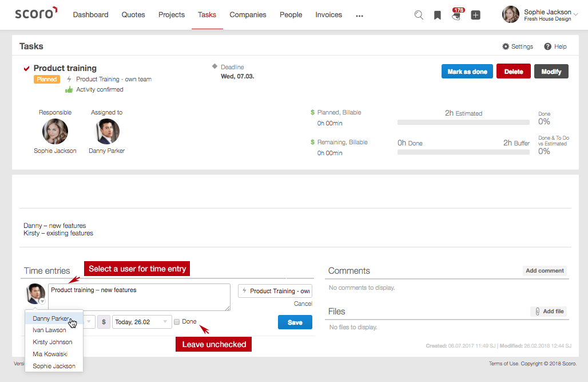
Task: Open the bookmarks icon in header
Action: [437, 15]
